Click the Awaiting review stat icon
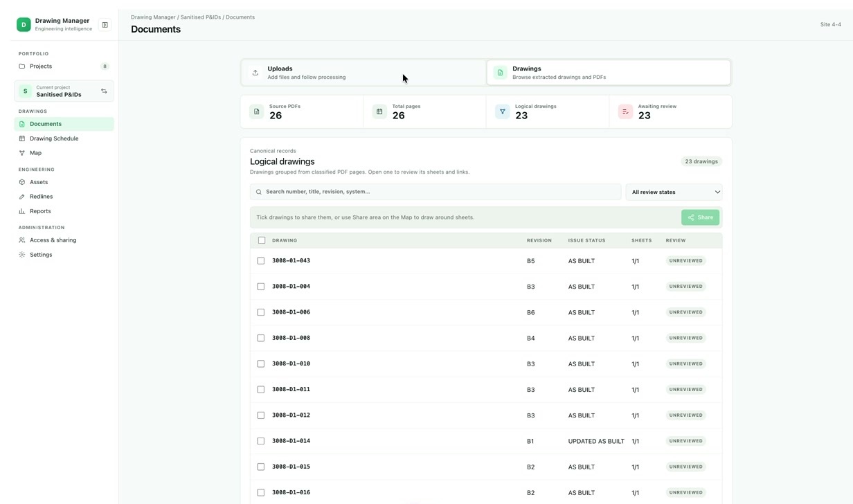The height and width of the screenshot is (504, 853). [625, 111]
